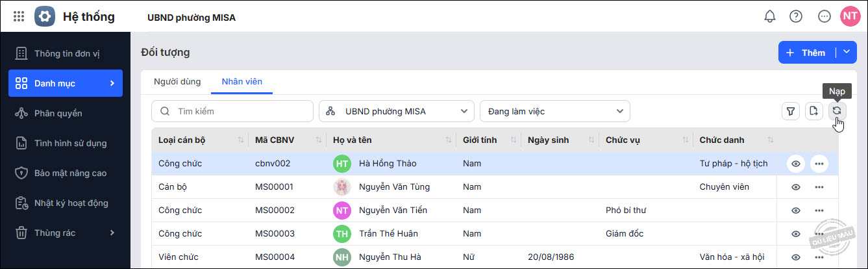Click eye icon for Trần Thế Huân row
The height and width of the screenshot is (269, 868).
pos(796,234)
